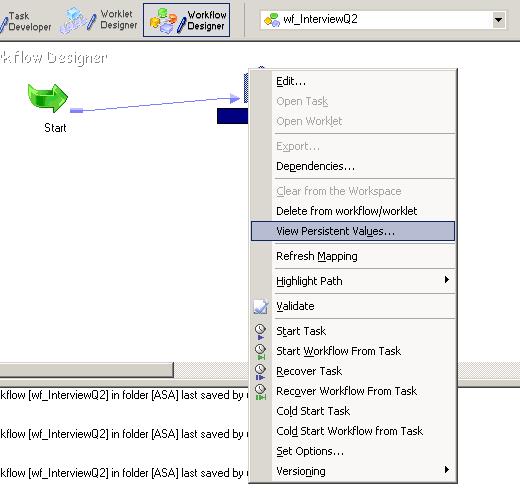Open View Persistent Values...

(353, 231)
